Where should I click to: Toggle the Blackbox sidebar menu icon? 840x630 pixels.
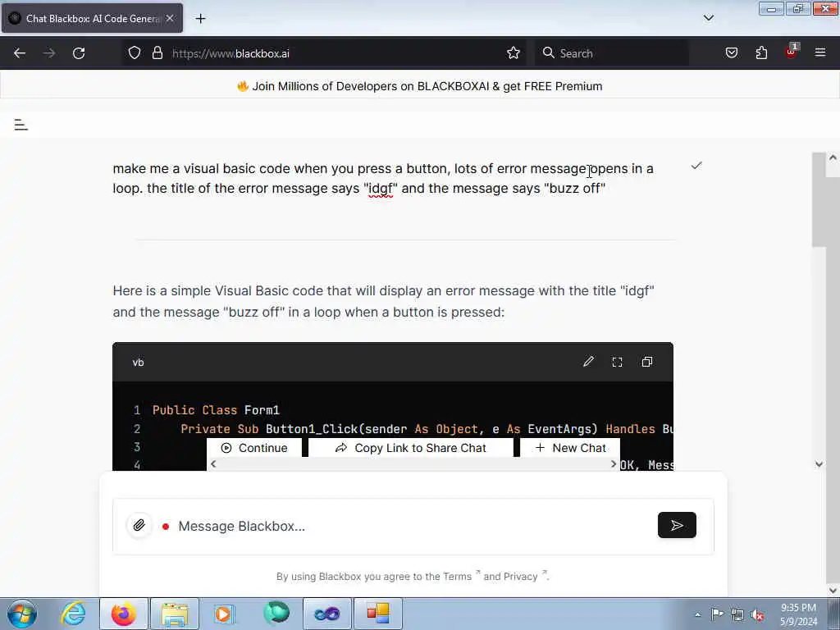click(x=21, y=125)
